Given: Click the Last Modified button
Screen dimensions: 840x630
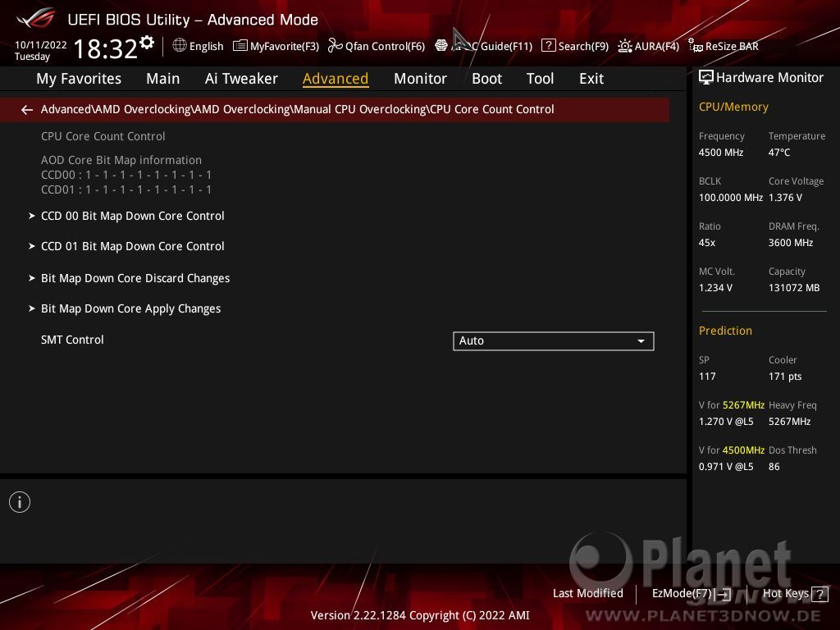Looking at the screenshot, I should pyautogui.click(x=587, y=594).
